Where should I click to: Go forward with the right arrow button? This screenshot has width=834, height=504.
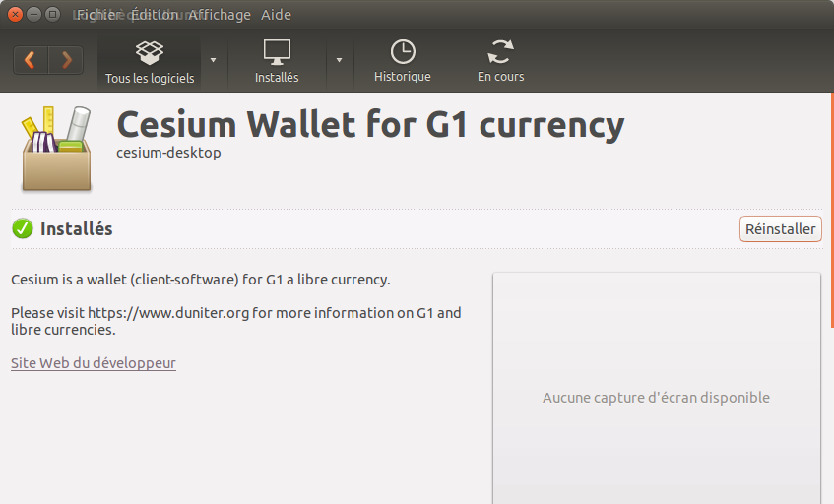(66, 59)
